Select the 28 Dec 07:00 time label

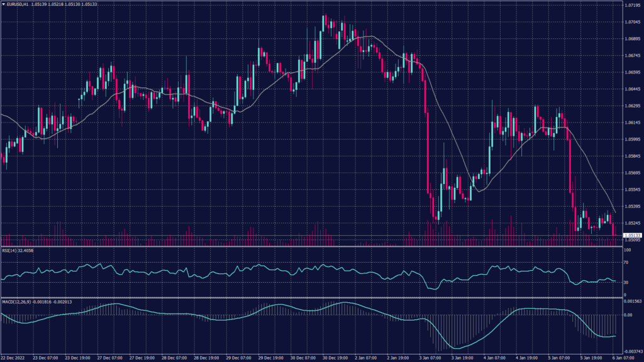172,357
